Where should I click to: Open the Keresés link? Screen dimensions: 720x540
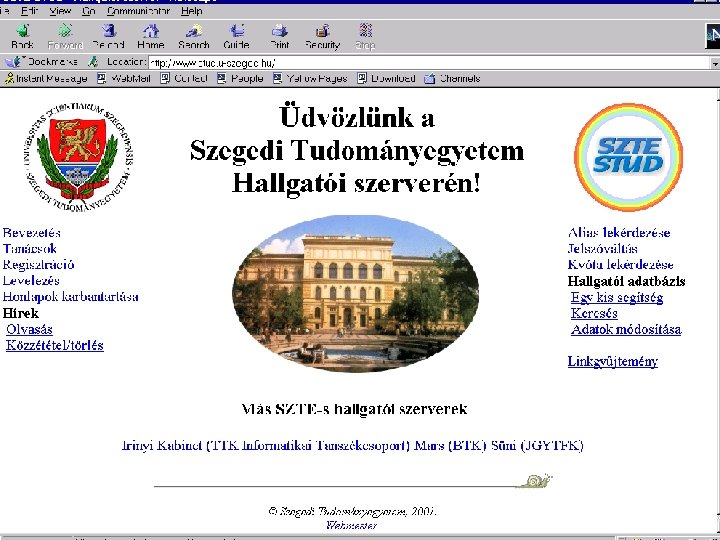tap(594, 314)
